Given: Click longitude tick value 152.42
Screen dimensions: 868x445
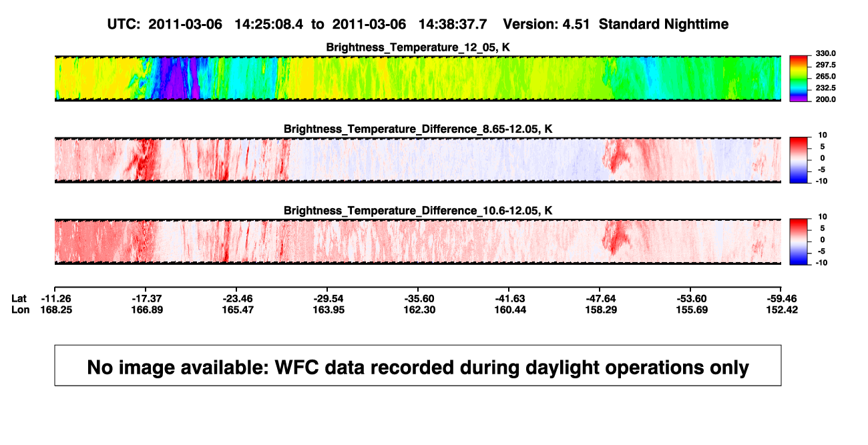Looking at the screenshot, I should tap(783, 310).
